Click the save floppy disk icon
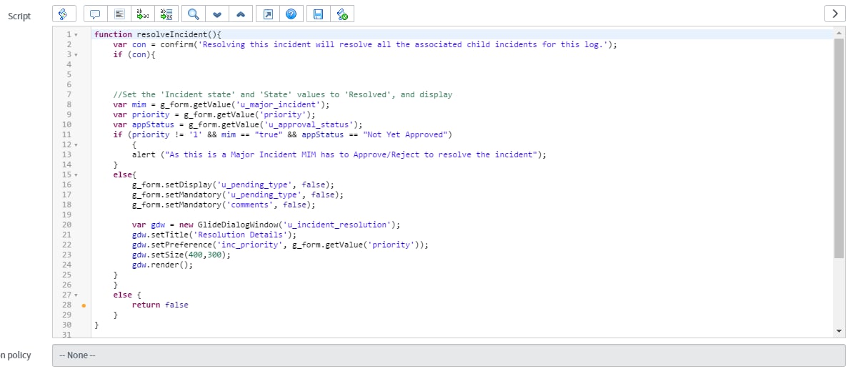 pyautogui.click(x=318, y=14)
